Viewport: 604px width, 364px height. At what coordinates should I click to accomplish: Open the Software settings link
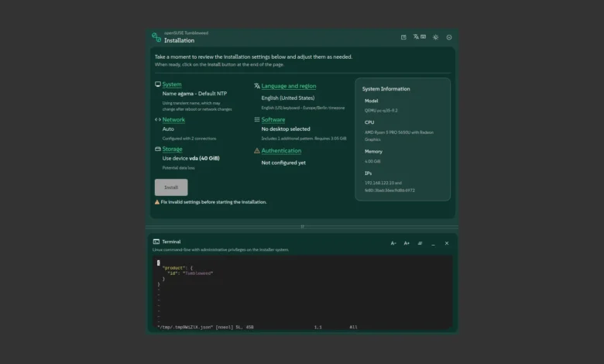click(x=273, y=119)
